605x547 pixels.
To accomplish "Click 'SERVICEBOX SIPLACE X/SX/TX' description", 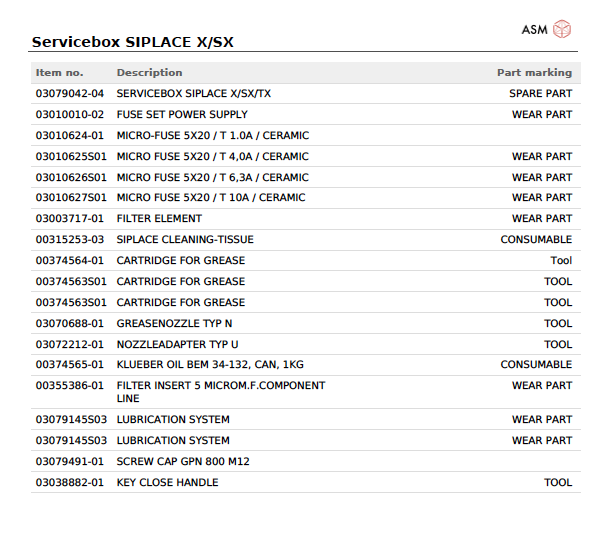I will click(x=194, y=94).
